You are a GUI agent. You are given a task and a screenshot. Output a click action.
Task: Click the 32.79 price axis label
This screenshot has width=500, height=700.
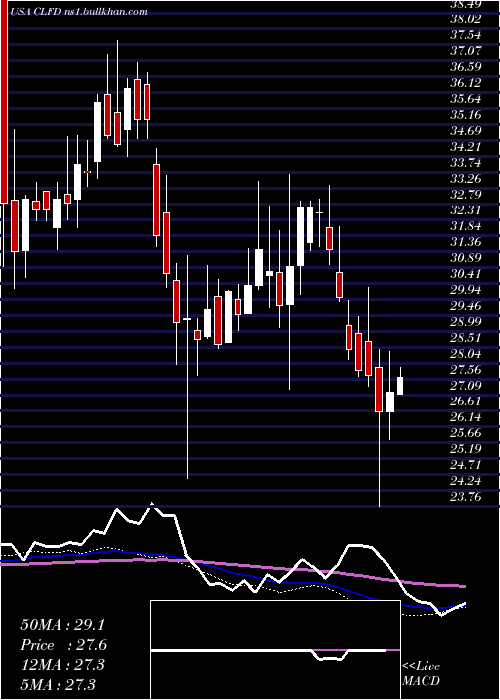pyautogui.click(x=466, y=194)
